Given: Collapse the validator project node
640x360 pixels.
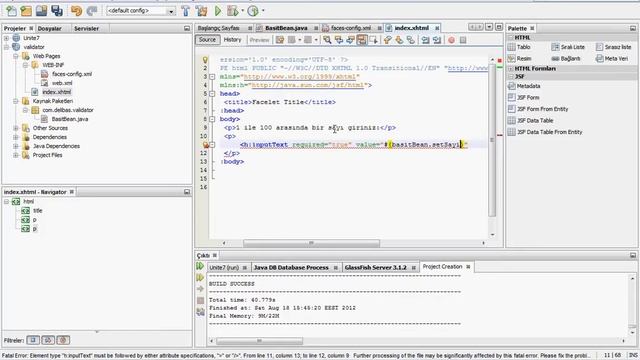Looking at the screenshot, I should pyautogui.click(x=7, y=47).
